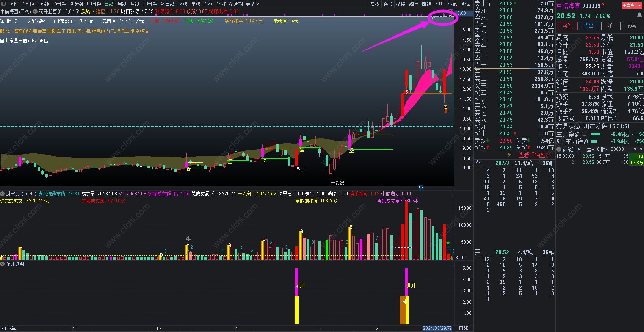
Task: Open the 多周期 multi-period view
Action: [x=236, y=4]
